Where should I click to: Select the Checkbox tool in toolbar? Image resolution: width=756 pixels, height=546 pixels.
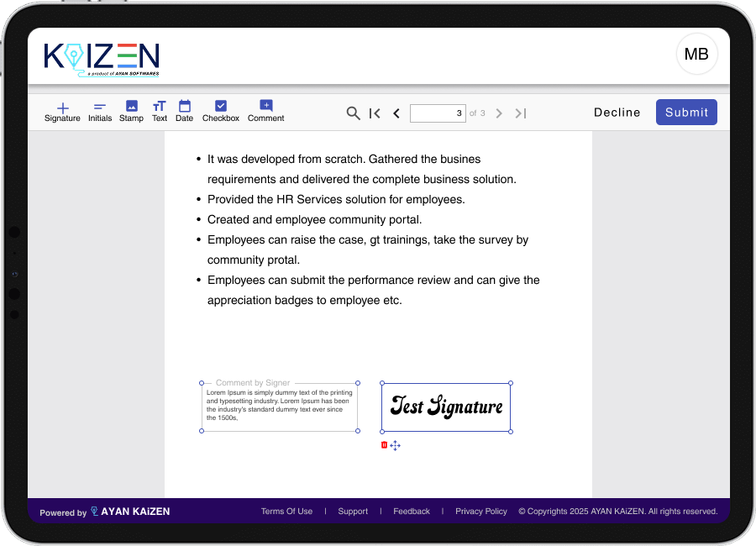(221, 112)
